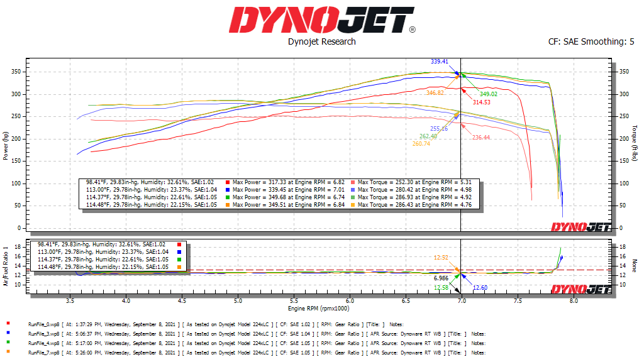The width and height of the screenshot is (644, 362).
Task: Click the blue marker beside RunFile_3.wp8
Action: (x=7, y=334)
